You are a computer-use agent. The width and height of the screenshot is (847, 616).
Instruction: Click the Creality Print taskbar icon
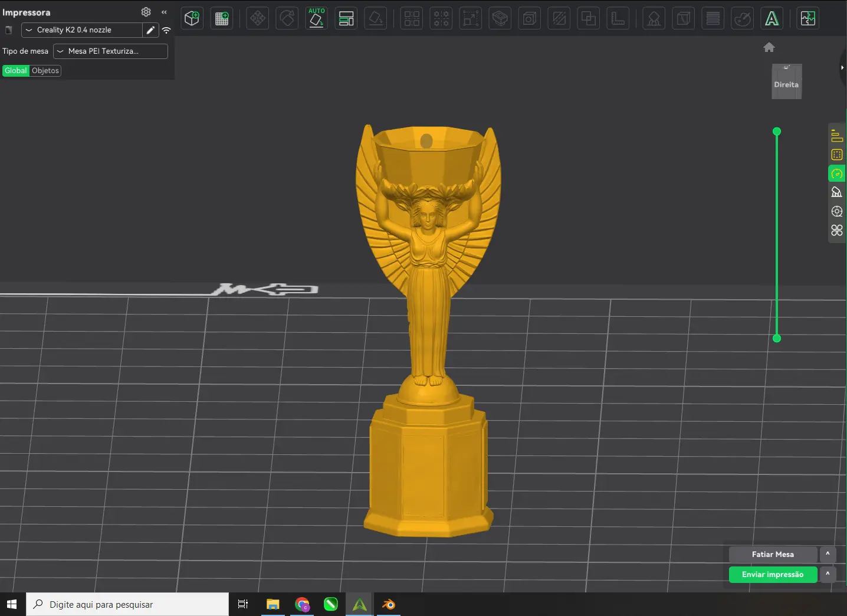click(360, 604)
